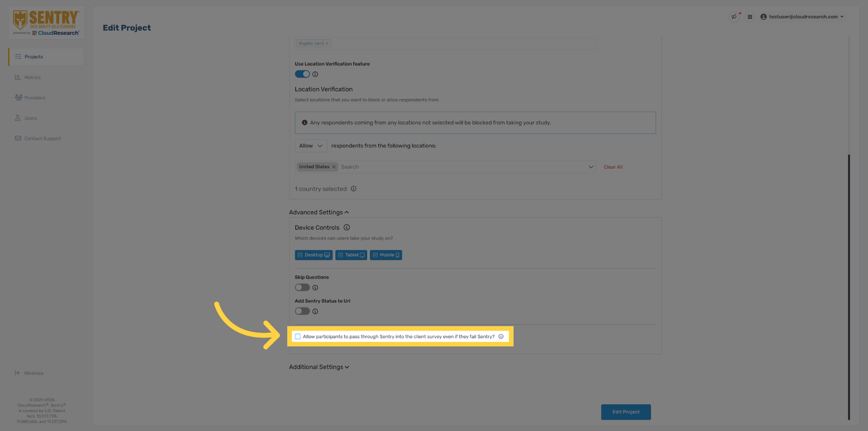Click the info icon beside 1 country selected
Image resolution: width=868 pixels, height=431 pixels.
click(354, 189)
